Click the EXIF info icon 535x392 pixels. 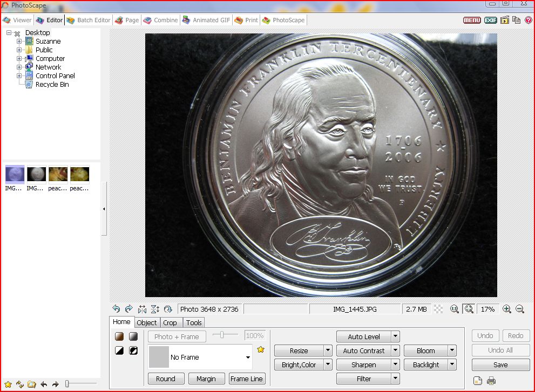(x=490, y=20)
